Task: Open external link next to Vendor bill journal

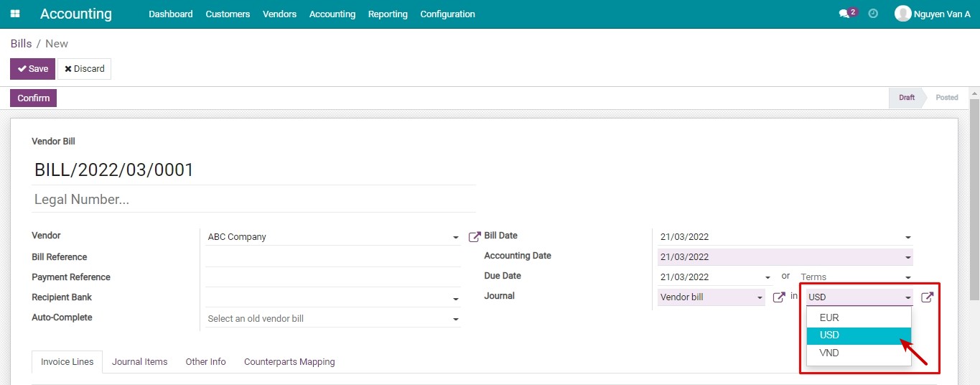Action: pos(778,297)
